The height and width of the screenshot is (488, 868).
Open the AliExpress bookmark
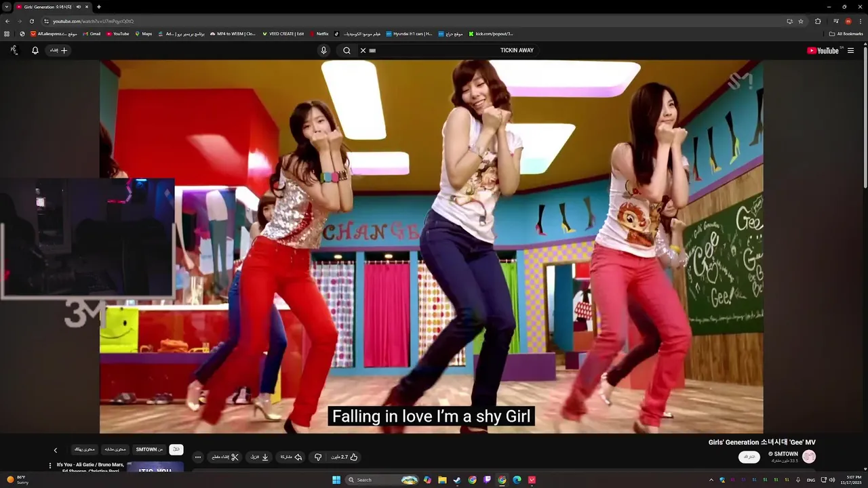tap(54, 34)
